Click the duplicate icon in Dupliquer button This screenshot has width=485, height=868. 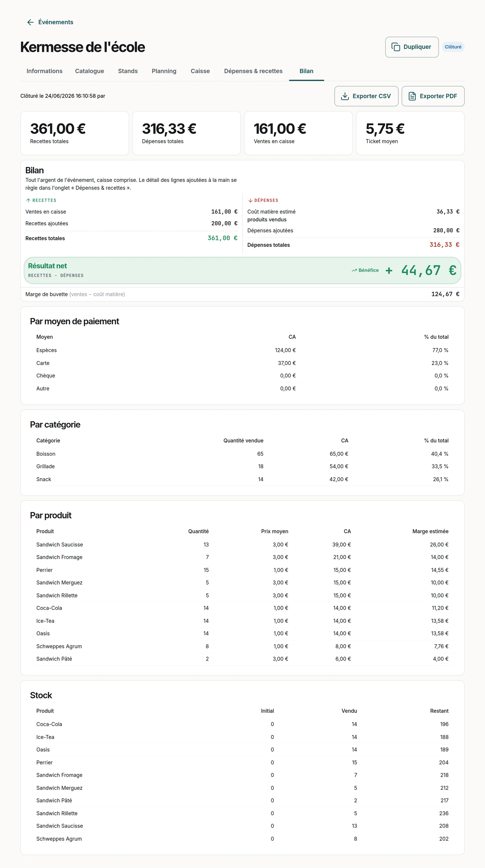pyautogui.click(x=395, y=47)
